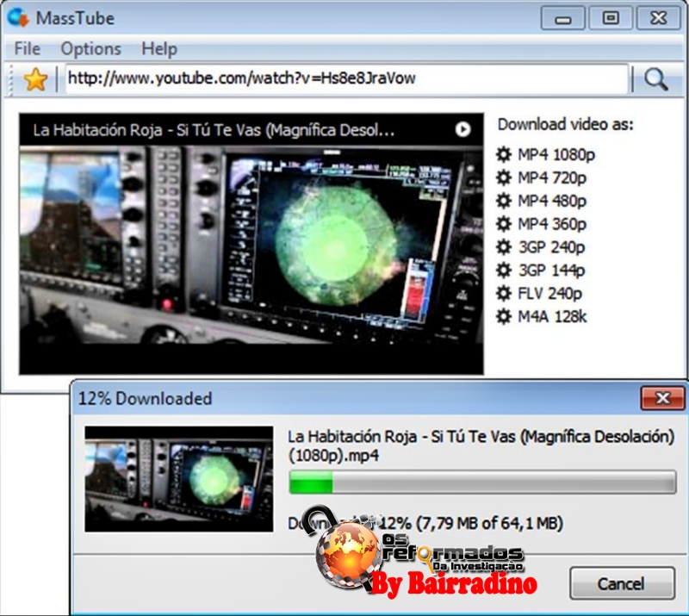The height and width of the screenshot is (616, 689).
Task: Download video as 3GP 144p
Action: pos(551,271)
